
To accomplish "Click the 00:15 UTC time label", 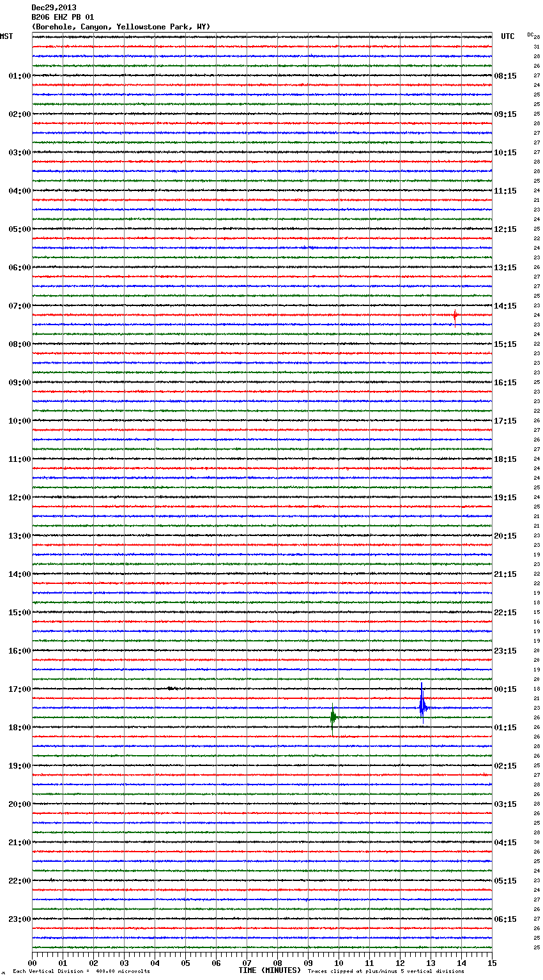I will coord(505,689).
